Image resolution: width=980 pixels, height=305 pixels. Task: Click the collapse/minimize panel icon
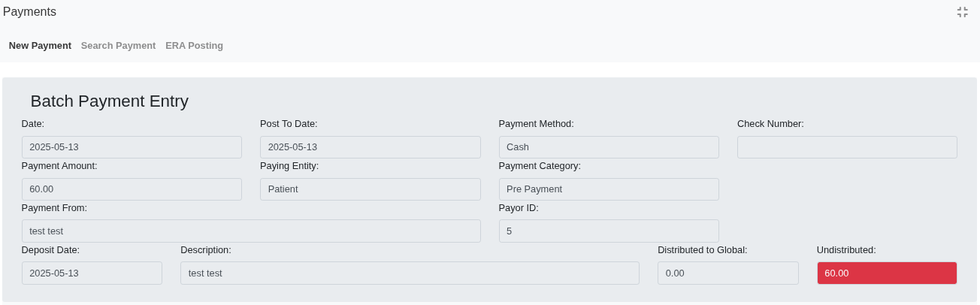coord(962,12)
